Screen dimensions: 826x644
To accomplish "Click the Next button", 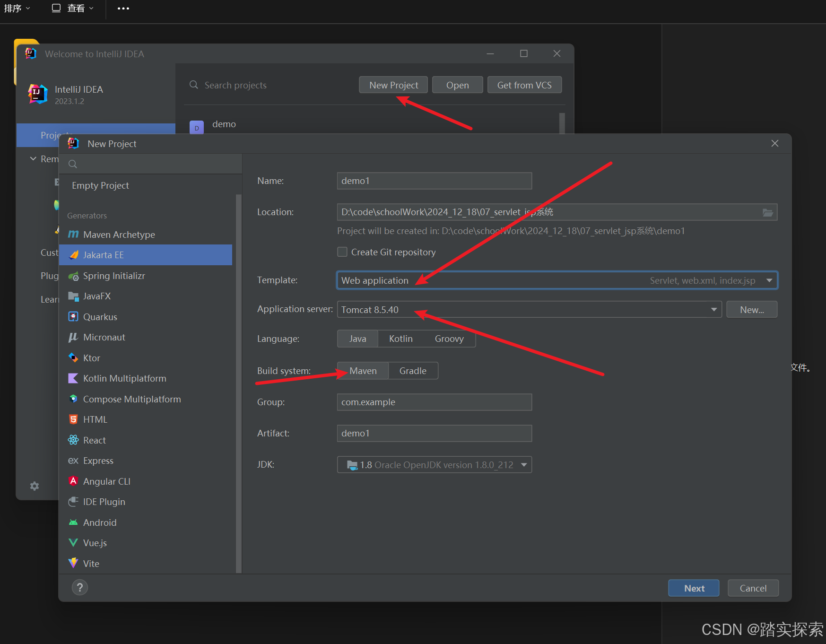I will pyautogui.click(x=694, y=588).
